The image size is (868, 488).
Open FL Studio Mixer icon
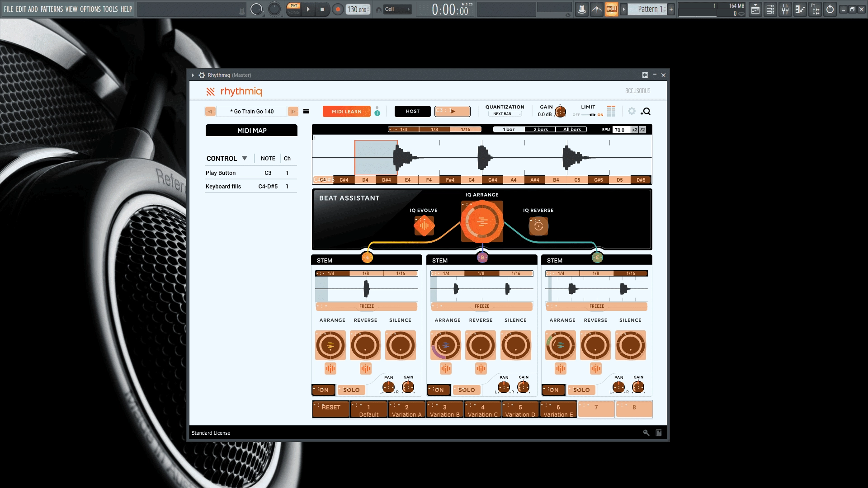tap(785, 9)
